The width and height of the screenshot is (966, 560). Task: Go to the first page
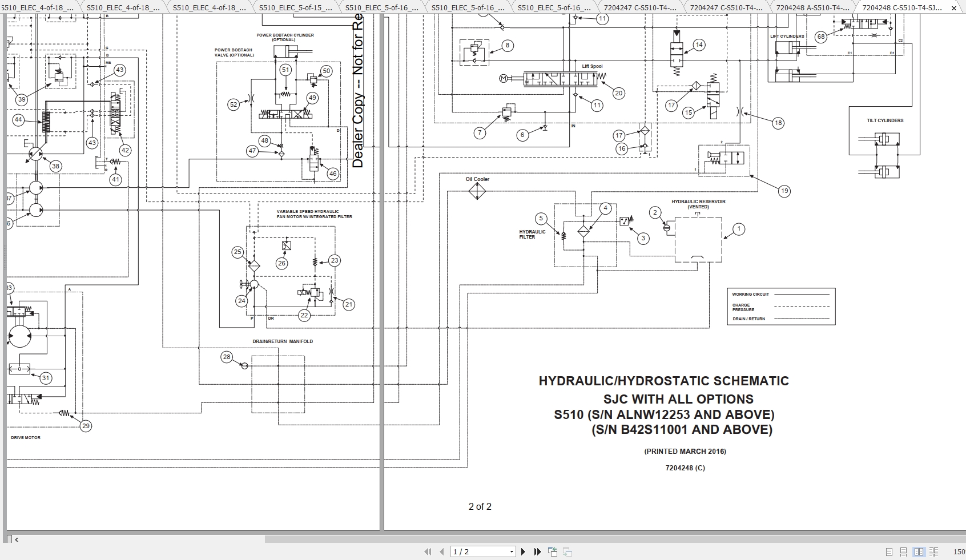coord(427,551)
